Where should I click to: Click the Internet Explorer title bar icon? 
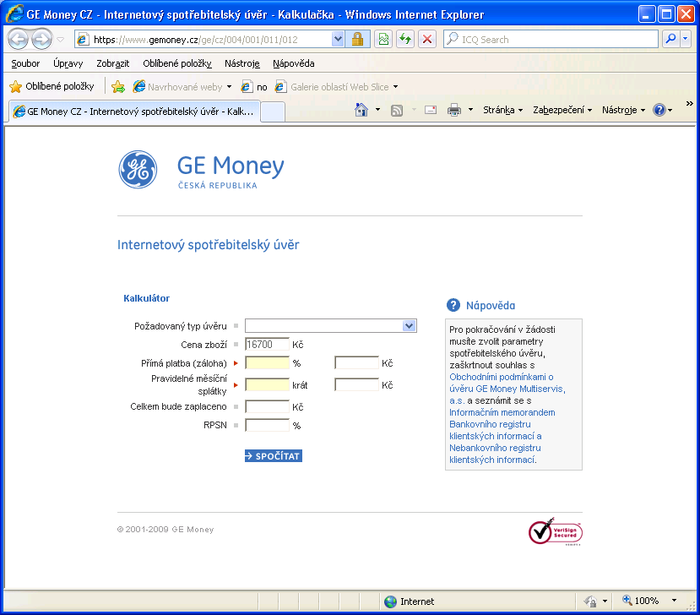pyautogui.click(x=14, y=14)
